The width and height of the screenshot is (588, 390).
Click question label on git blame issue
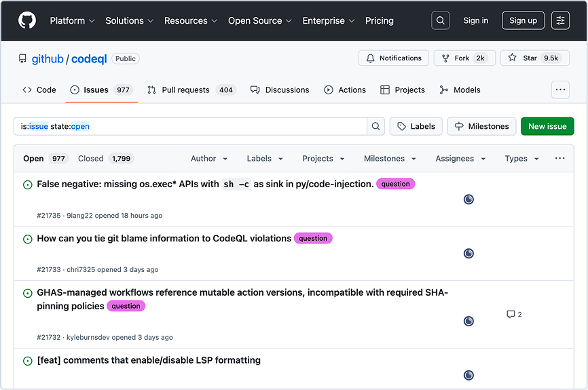313,238
